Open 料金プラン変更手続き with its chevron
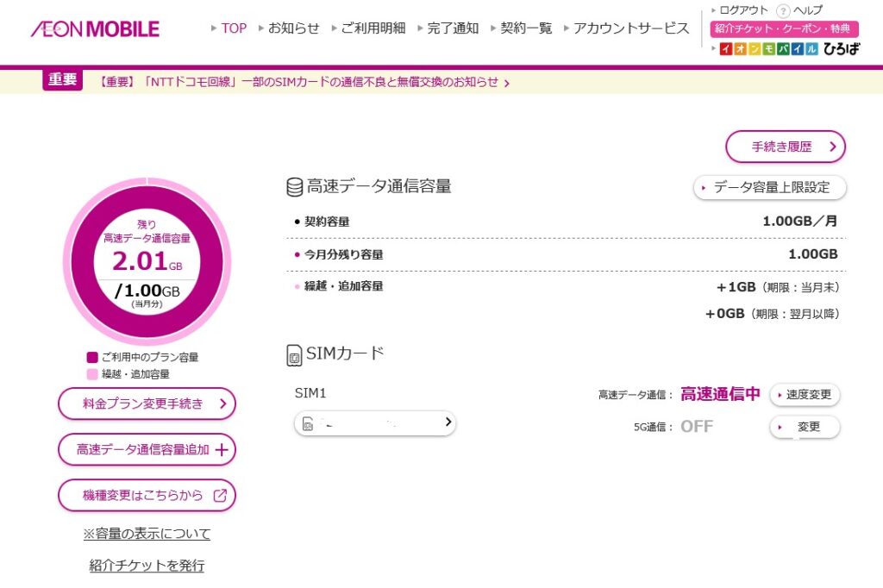883x588 pixels. [222, 403]
